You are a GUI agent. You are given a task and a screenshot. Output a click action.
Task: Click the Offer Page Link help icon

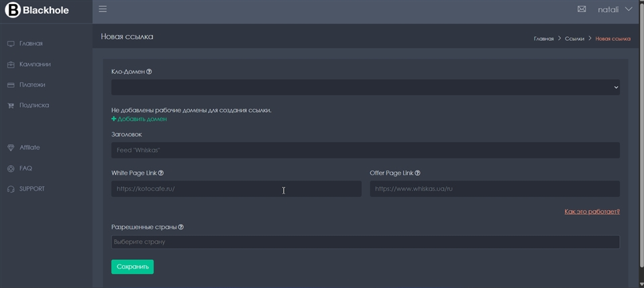tap(417, 173)
